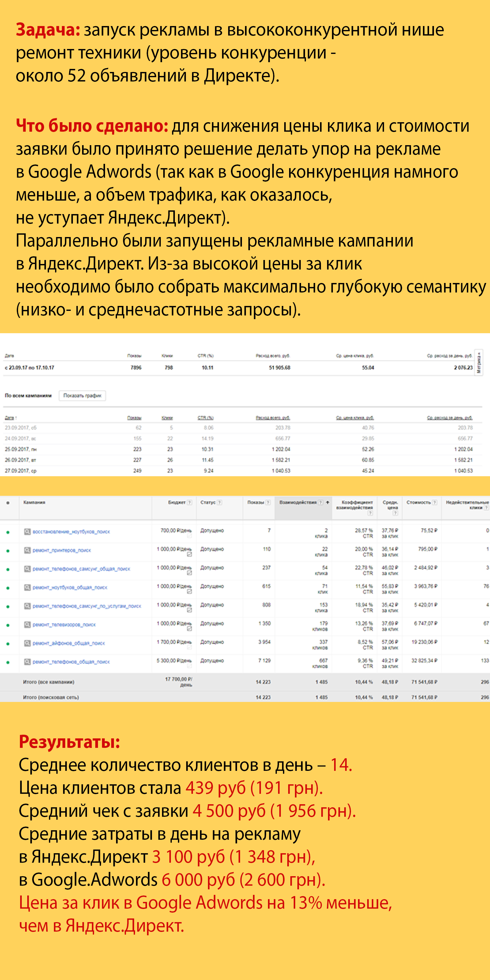This screenshot has height=980, width=490.
Task: Toggle budget checkbox for ремонт_ноутбуков_общая_поиск
Action: click(x=190, y=592)
